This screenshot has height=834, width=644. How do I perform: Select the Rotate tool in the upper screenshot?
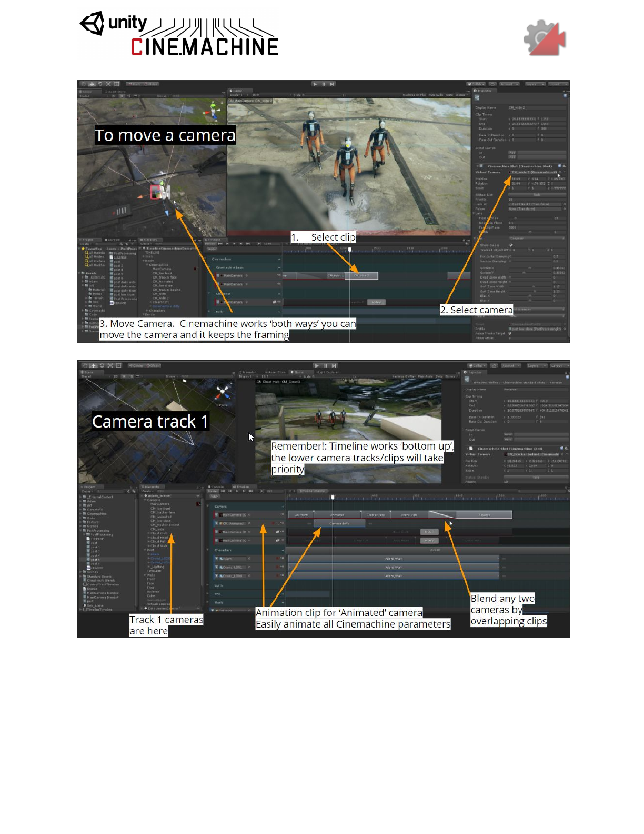[100, 84]
